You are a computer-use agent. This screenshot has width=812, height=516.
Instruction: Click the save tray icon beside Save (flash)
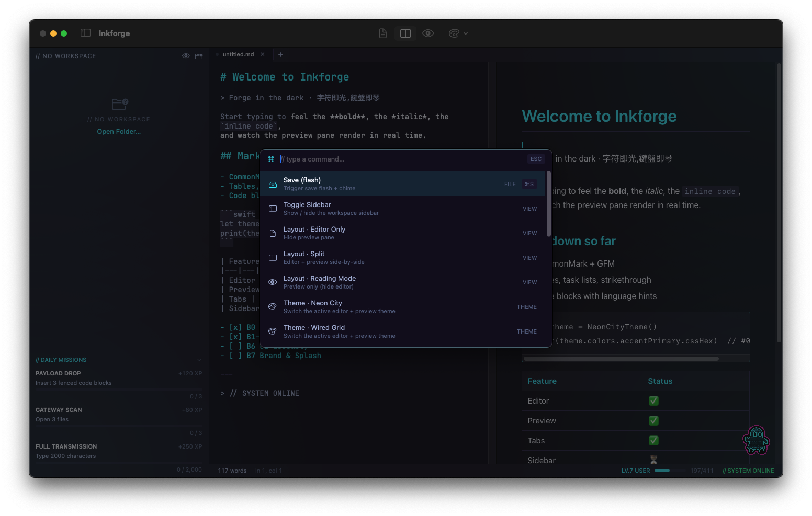[x=273, y=184]
